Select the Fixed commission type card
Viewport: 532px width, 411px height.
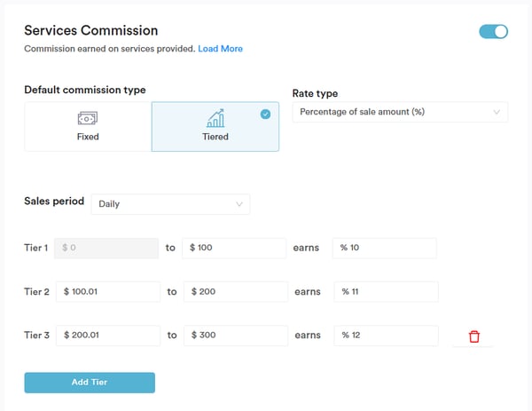pos(88,126)
